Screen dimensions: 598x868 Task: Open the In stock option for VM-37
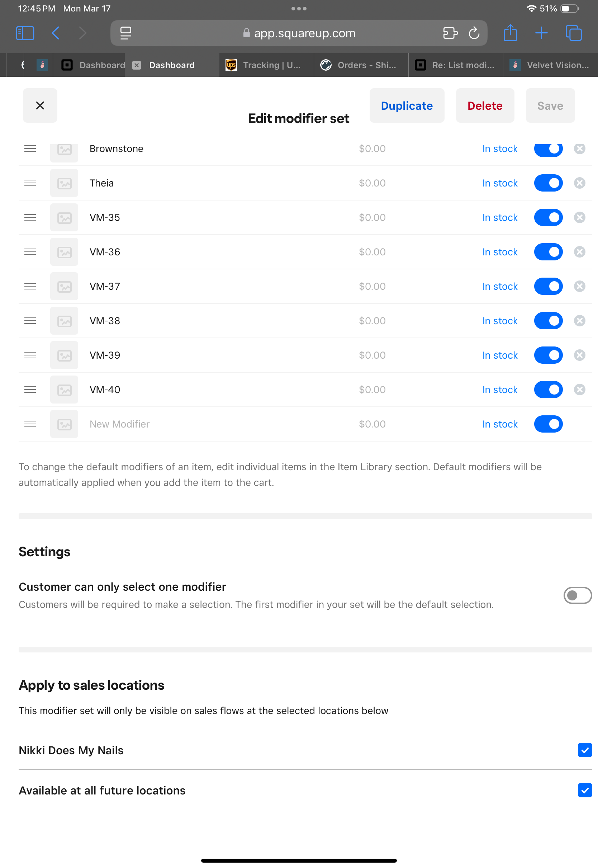coord(499,286)
